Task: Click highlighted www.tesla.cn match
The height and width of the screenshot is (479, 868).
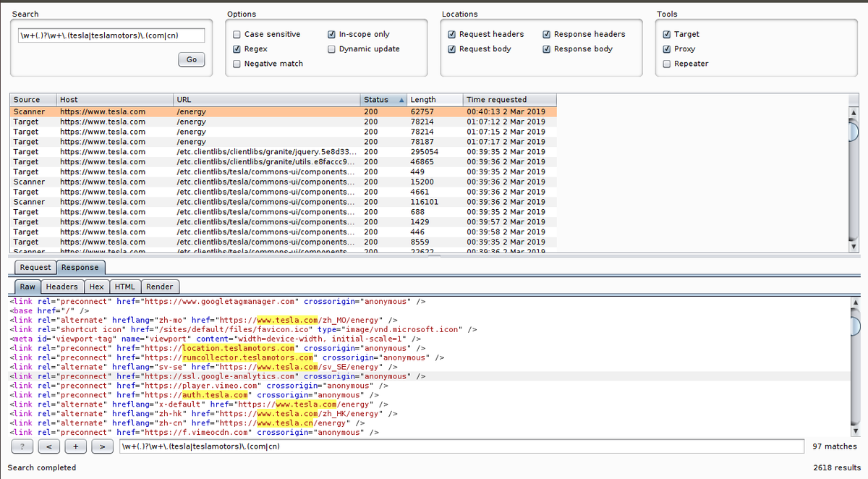Action: coord(284,423)
